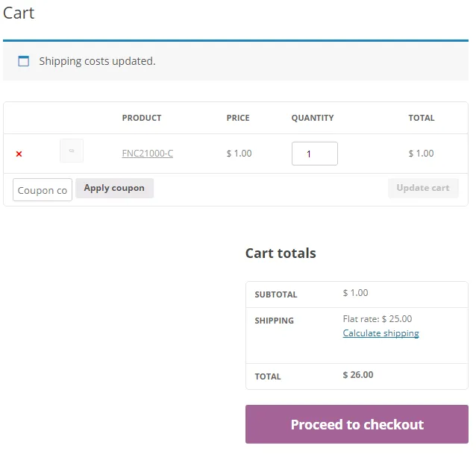Viewport: 476px width, 457px height.
Task: Open the Calculate shipping link
Action: click(381, 333)
